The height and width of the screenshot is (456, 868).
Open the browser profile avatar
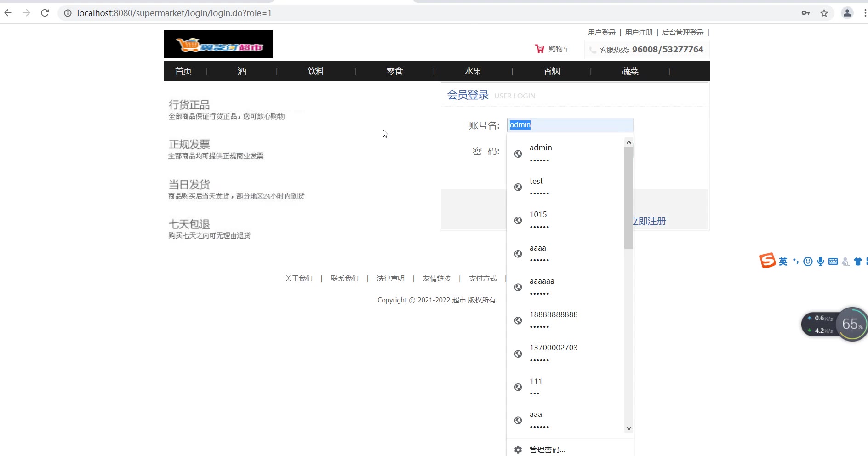click(x=847, y=13)
